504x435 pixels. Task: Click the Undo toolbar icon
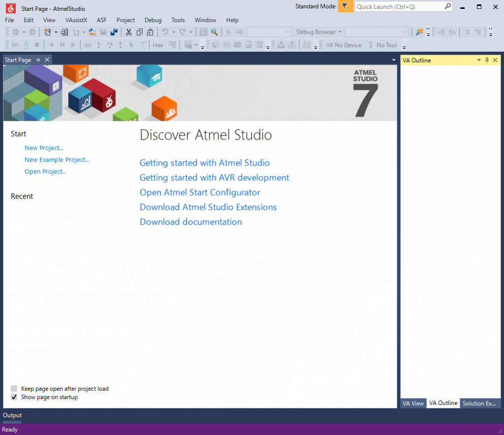(x=165, y=32)
